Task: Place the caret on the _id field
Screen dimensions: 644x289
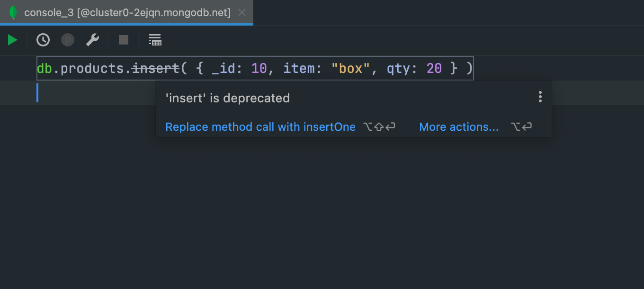Action: click(x=223, y=68)
